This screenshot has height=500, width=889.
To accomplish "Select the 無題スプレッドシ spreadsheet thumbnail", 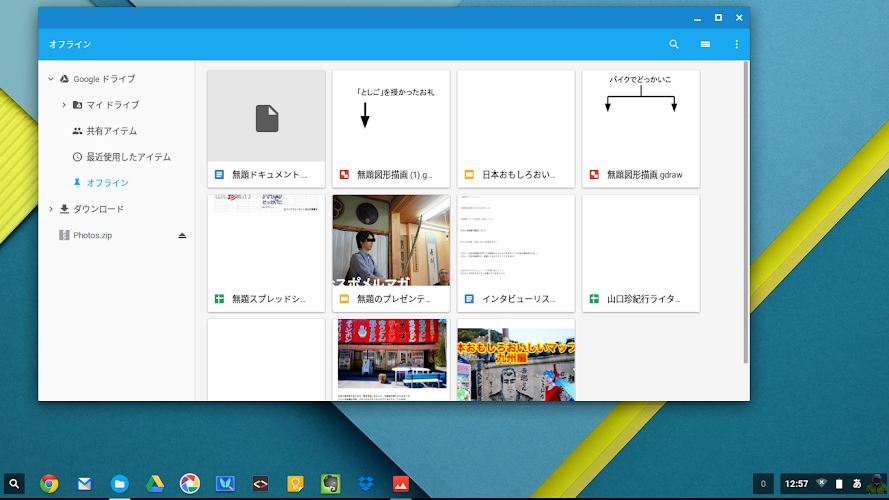I will (x=266, y=240).
